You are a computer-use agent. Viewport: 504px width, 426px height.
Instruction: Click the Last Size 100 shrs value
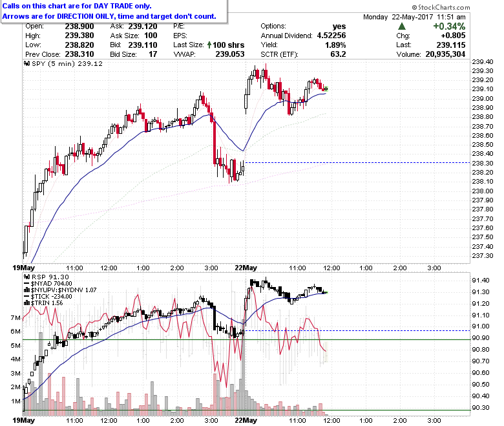pos(229,45)
